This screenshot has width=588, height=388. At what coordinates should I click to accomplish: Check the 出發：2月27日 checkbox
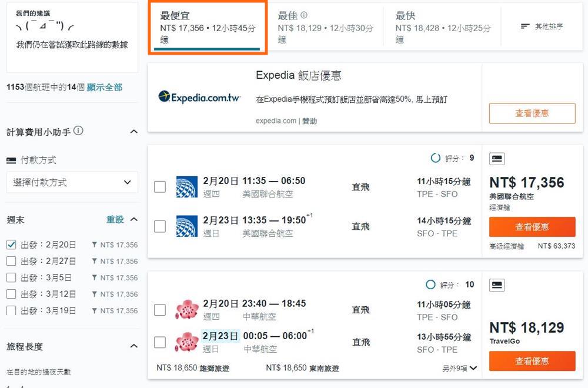coord(11,261)
